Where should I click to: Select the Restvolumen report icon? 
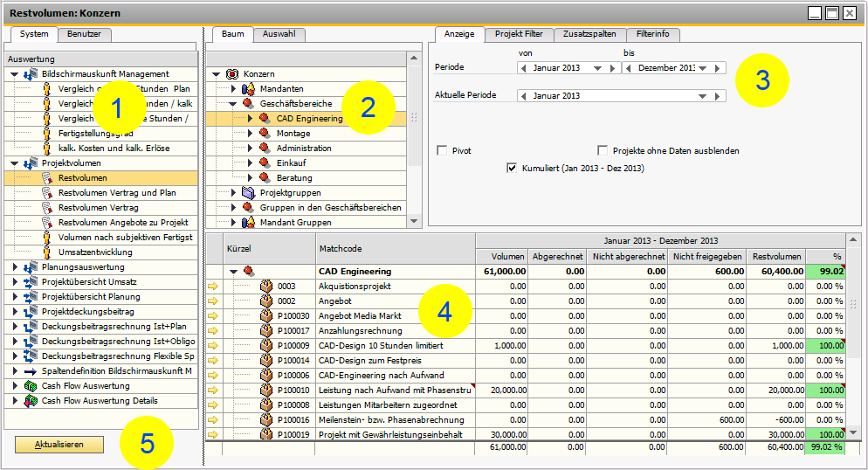pyautogui.click(x=47, y=178)
